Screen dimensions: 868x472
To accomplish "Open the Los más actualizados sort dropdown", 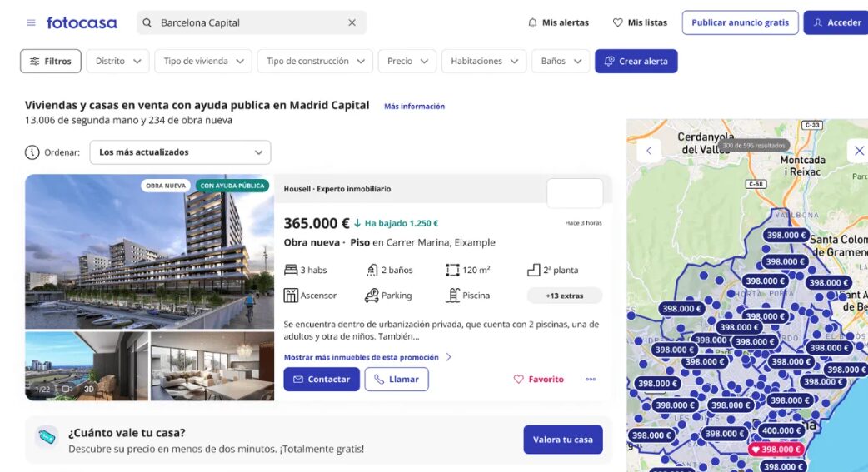I will click(x=180, y=152).
